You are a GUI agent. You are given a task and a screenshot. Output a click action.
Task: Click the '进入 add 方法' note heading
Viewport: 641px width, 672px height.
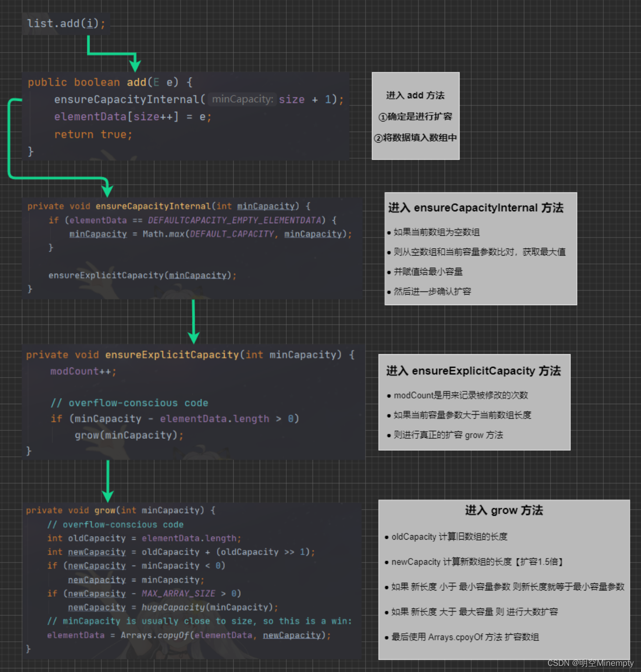click(x=415, y=95)
